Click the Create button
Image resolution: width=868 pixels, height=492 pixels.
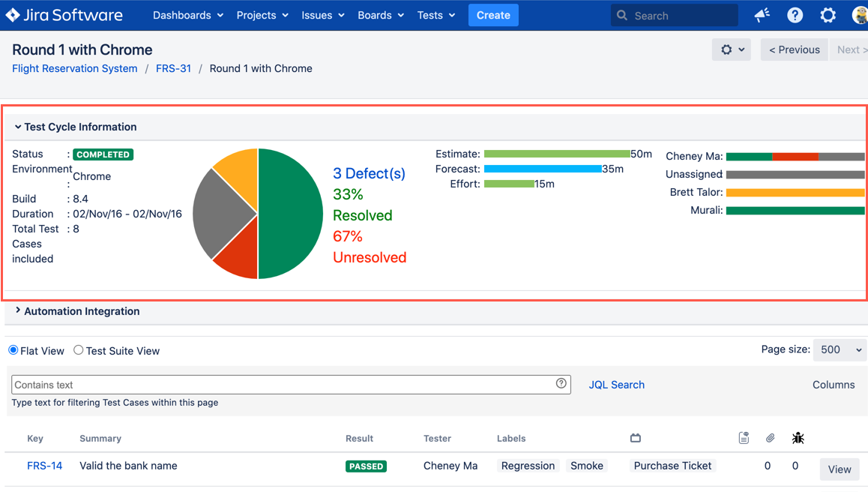[x=493, y=15]
